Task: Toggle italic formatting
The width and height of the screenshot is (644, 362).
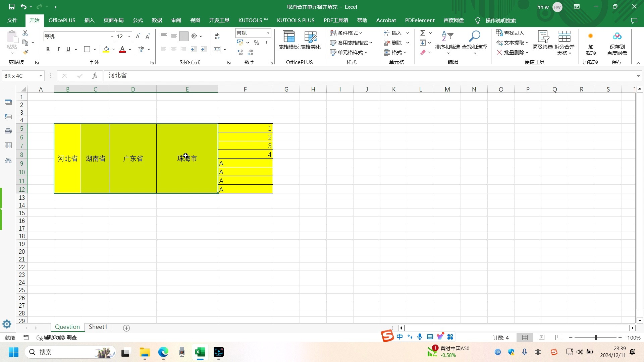Action: click(58, 49)
